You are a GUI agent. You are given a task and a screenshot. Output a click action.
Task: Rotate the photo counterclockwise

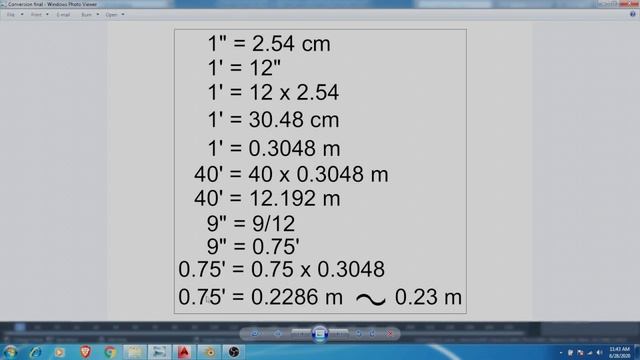358,333
